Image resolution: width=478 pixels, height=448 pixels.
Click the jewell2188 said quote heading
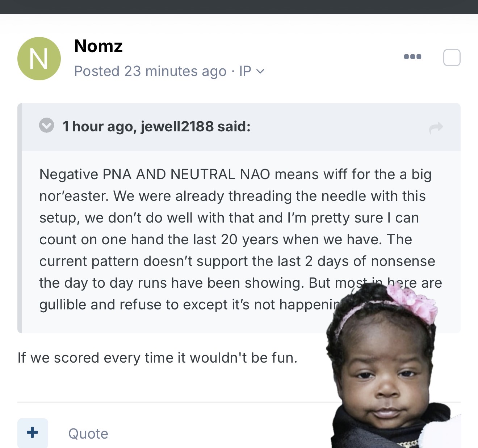[x=156, y=126]
